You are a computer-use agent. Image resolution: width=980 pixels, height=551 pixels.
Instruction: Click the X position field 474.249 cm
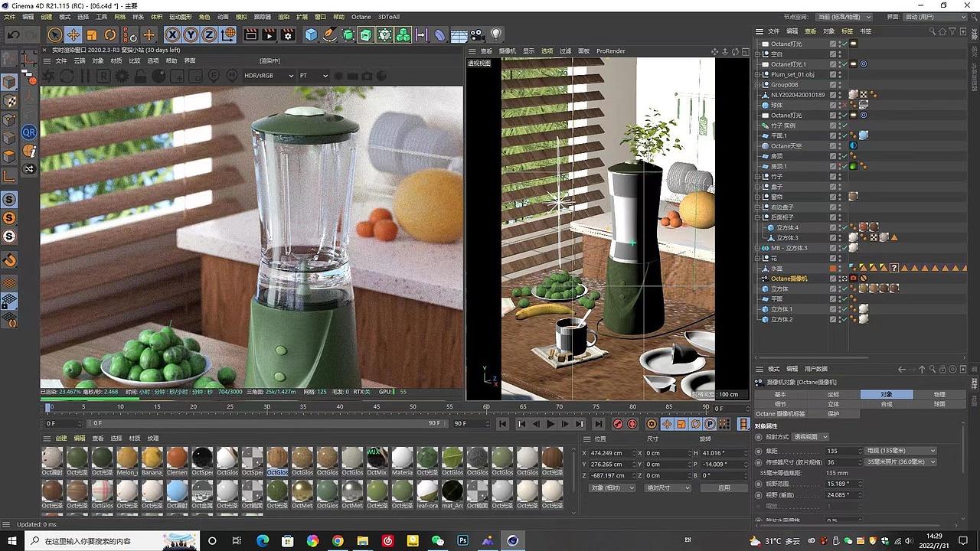tap(611, 453)
